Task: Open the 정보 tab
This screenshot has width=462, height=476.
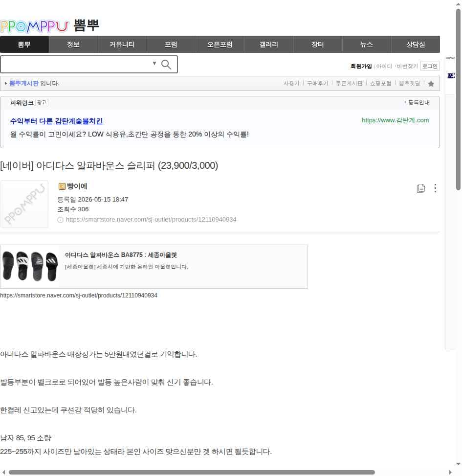Action: 73,45
